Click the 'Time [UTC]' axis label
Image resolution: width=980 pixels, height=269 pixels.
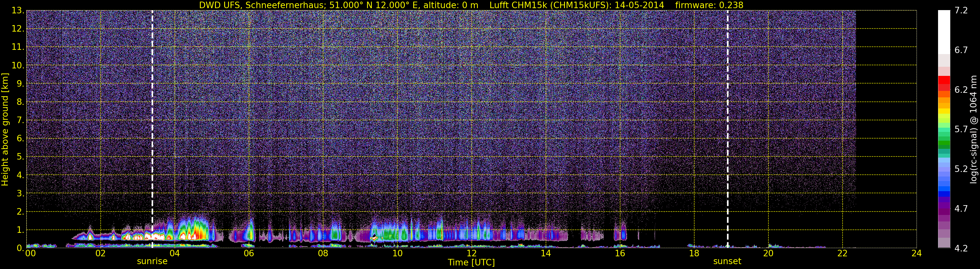pyautogui.click(x=471, y=262)
